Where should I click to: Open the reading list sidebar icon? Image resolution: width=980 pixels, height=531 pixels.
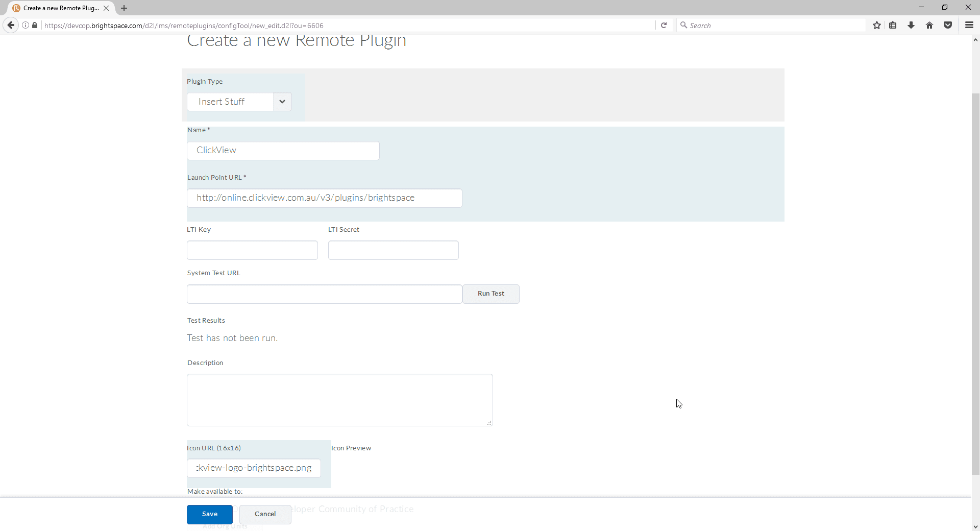[x=893, y=25]
